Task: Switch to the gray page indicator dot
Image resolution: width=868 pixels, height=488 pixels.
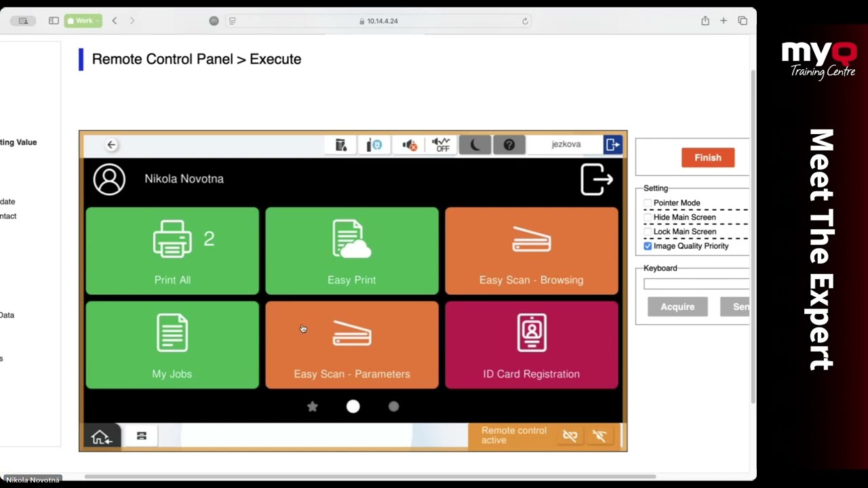Action: tap(394, 407)
